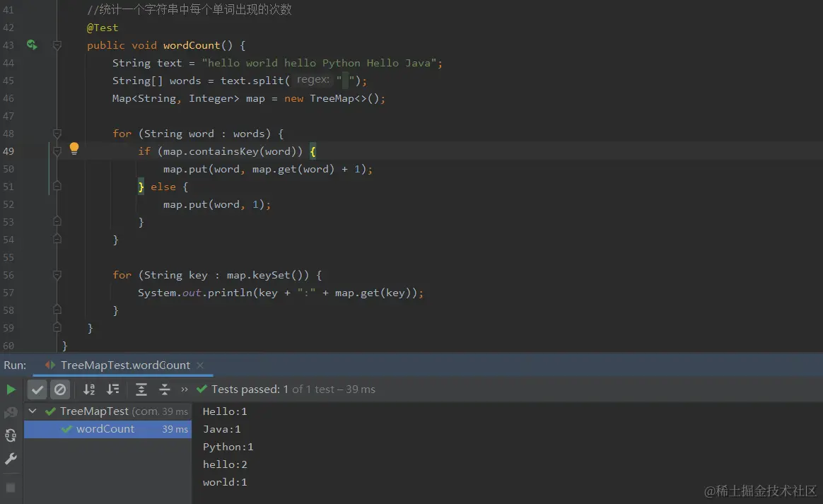Click line number 49 in the gutter

click(8, 151)
